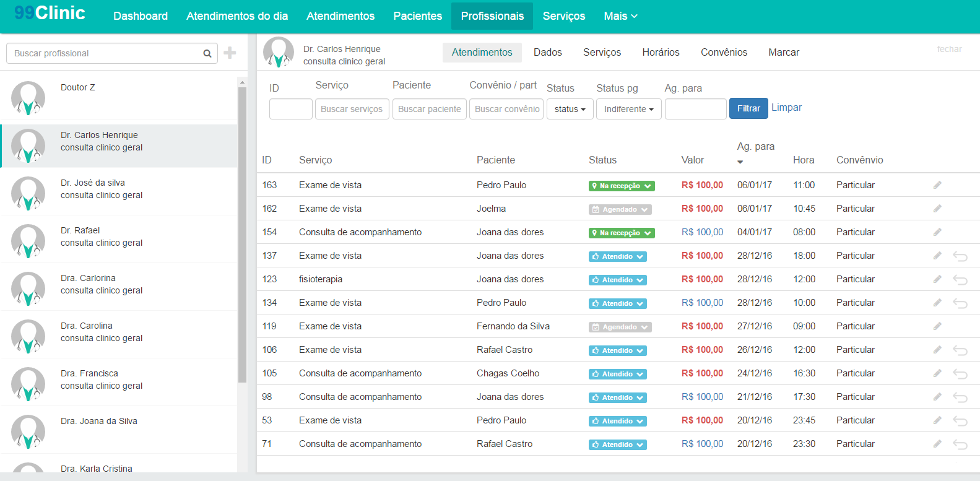Open the status filter dropdown
This screenshot has width=980, height=481.
[570, 109]
